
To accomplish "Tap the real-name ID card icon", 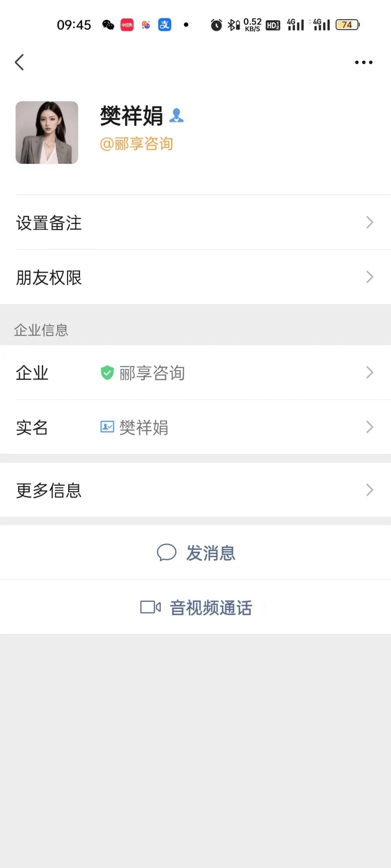I will click(107, 427).
